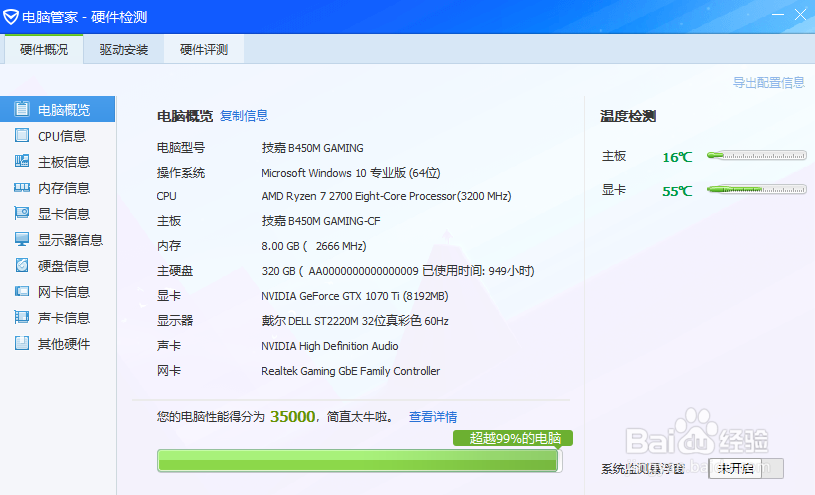Click the green performance score progress bar
The image size is (815, 495).
(359, 461)
